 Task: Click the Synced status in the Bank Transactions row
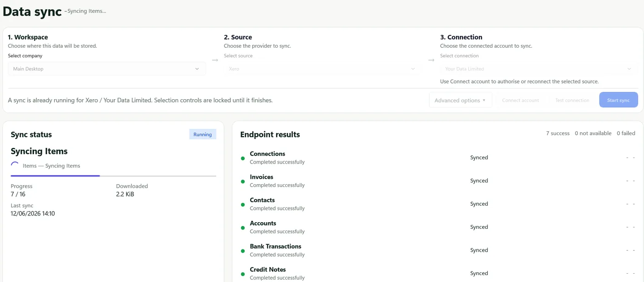(x=479, y=250)
